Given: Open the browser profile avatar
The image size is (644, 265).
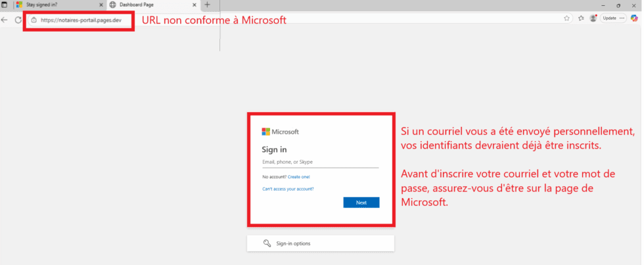Looking at the screenshot, I should coord(593,18).
